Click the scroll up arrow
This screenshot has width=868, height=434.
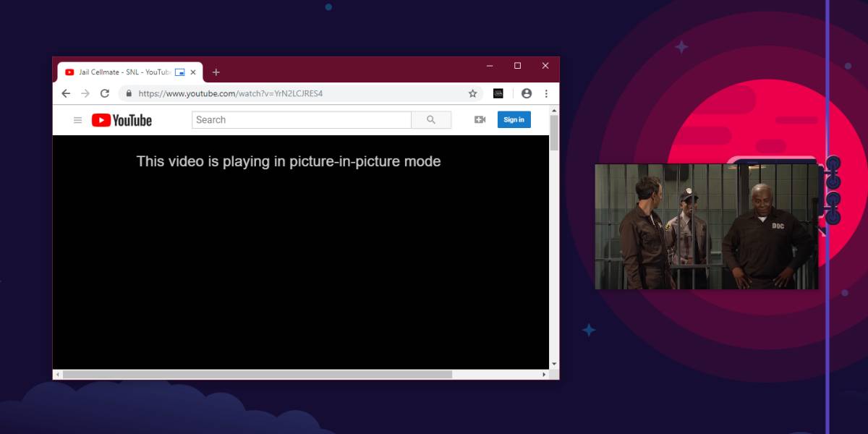554,110
